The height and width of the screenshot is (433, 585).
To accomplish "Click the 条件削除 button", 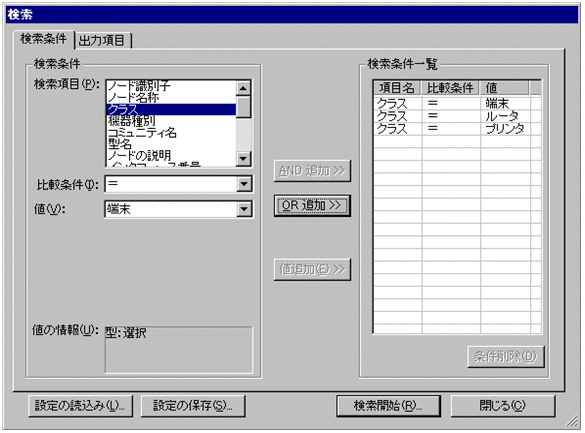I will coord(506,357).
